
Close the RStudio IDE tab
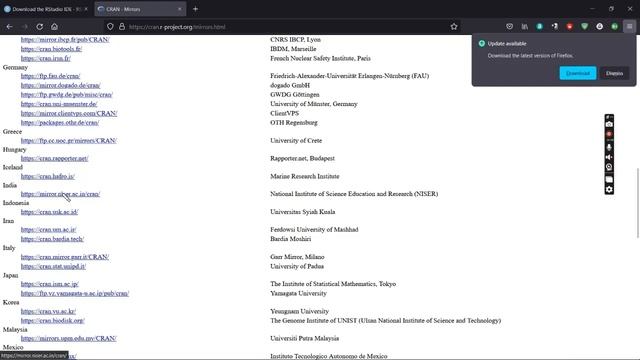pos(86,9)
